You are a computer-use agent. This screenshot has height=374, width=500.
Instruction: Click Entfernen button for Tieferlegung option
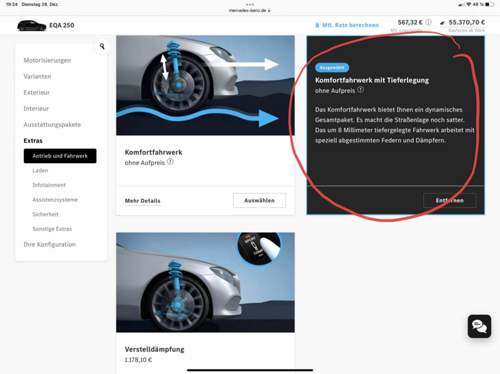click(450, 200)
